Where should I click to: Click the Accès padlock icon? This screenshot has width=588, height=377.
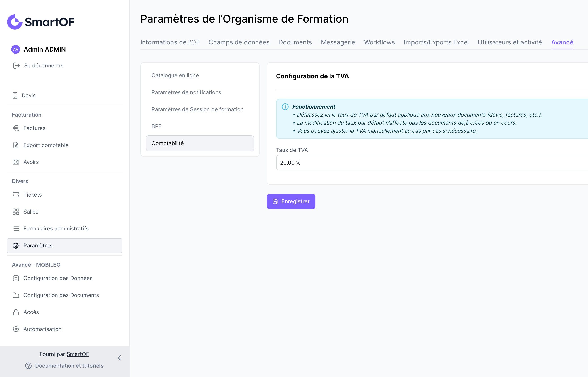16,312
